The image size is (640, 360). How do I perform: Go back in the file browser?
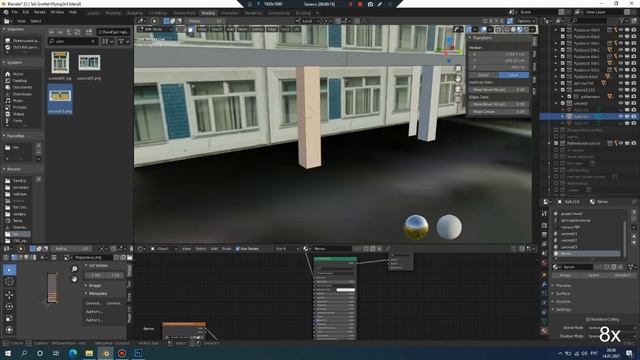tap(51, 32)
